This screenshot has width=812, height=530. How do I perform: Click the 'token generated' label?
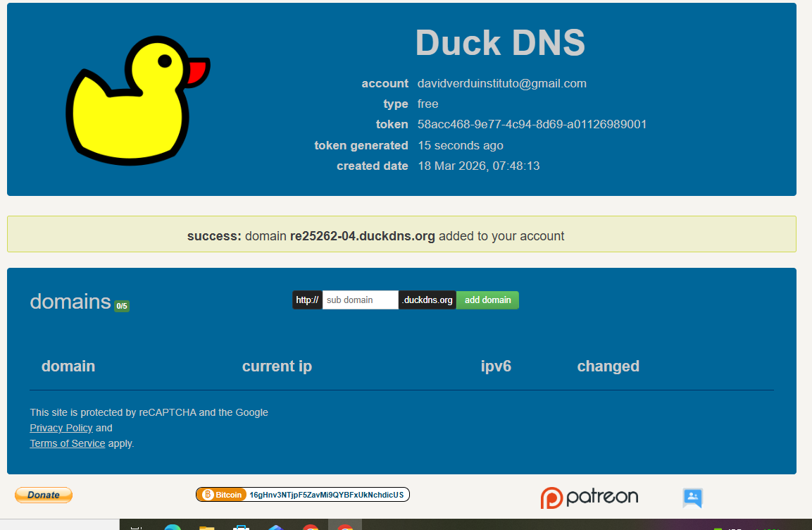[x=361, y=146]
